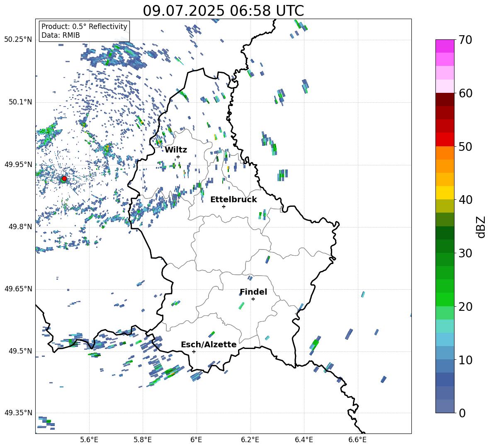Click the timestamp title 09.07.2025 06:58 UTC
The width and height of the screenshot is (491, 448).
[223, 11]
